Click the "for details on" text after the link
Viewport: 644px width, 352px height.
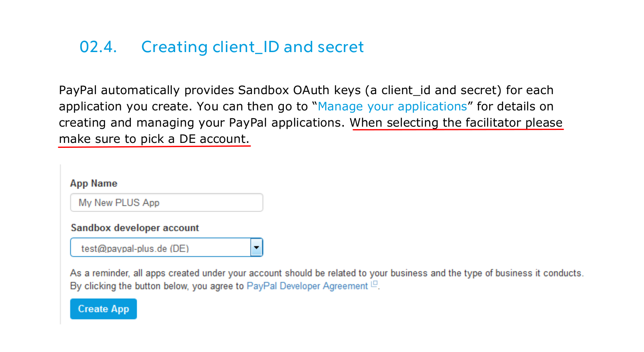(515, 107)
